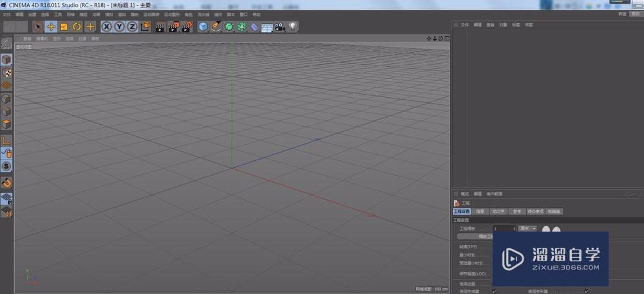Add a Camera object

(279, 27)
